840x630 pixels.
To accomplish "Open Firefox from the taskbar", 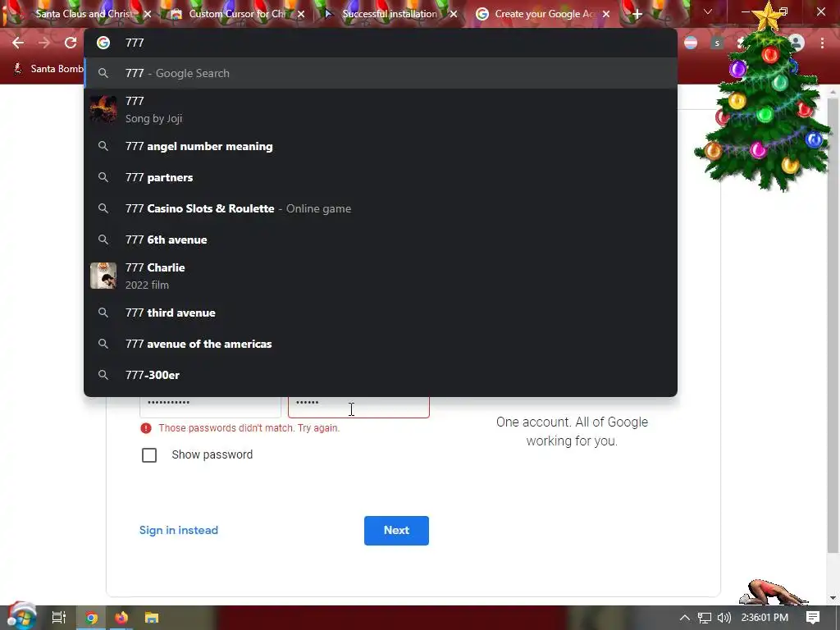I will (121, 618).
